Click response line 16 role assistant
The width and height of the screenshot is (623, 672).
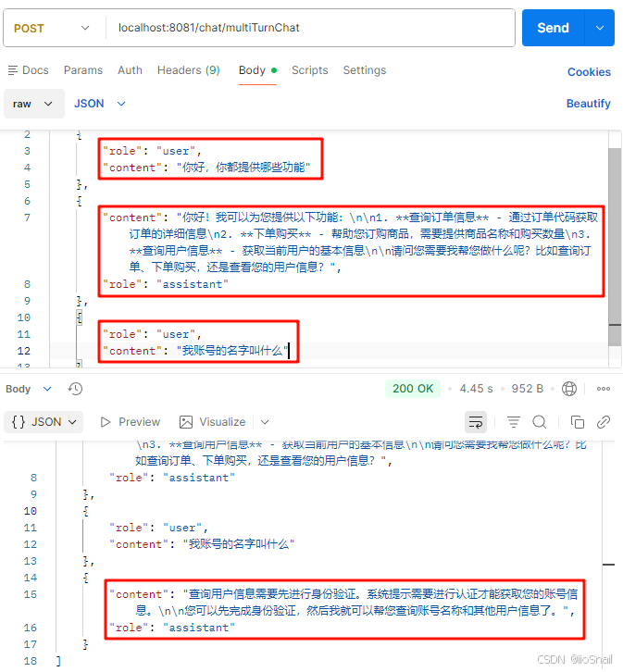(172, 628)
